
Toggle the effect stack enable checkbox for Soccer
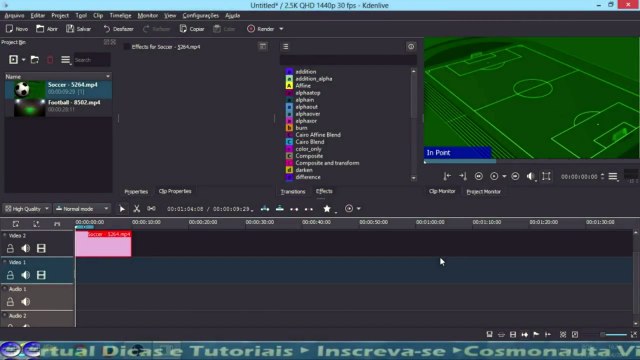click(127, 47)
